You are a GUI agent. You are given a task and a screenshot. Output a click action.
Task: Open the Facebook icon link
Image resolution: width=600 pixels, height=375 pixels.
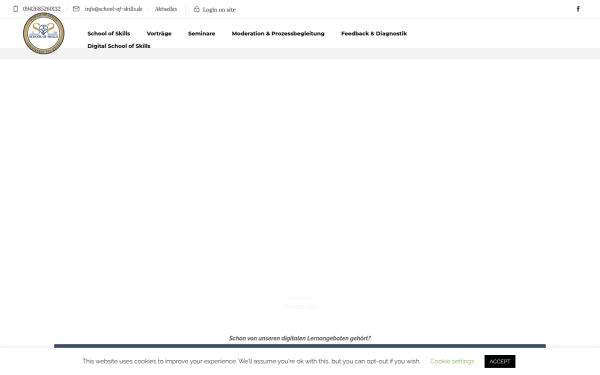(x=578, y=9)
